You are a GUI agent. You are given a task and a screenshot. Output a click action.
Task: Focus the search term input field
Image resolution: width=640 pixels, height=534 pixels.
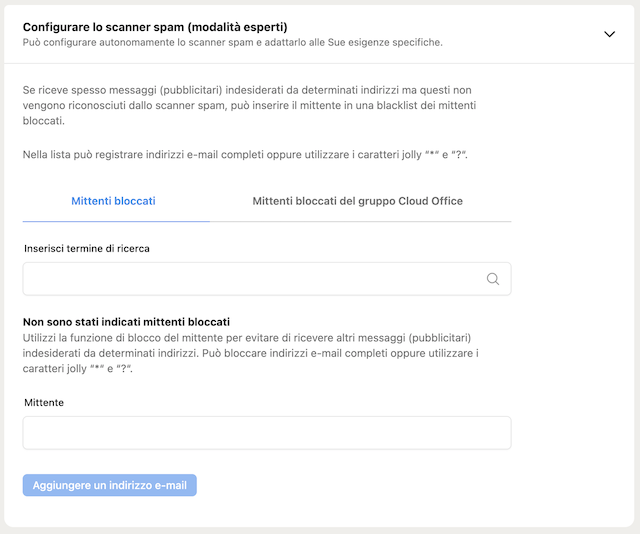pos(267,279)
